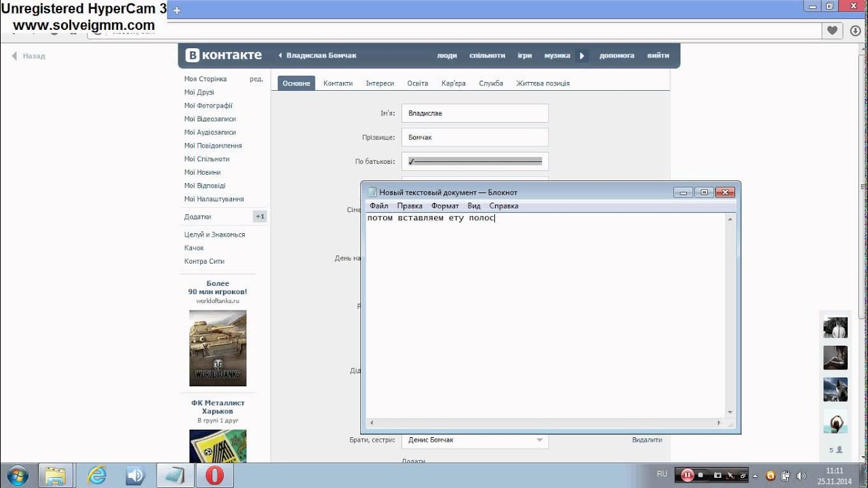The height and width of the screenshot is (488, 868).
Task: Click the ВКонтакте logo
Action: coord(224,56)
